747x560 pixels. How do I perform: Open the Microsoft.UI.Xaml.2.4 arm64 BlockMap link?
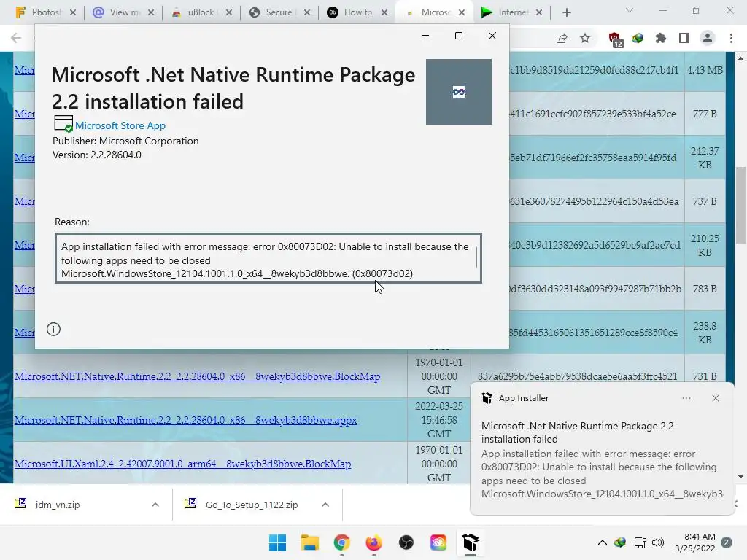182,464
